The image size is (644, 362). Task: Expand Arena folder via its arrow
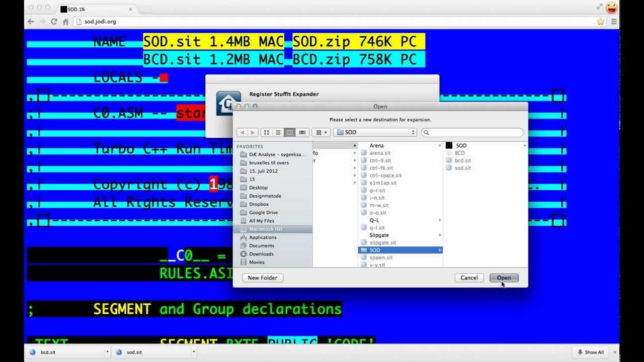(440, 145)
